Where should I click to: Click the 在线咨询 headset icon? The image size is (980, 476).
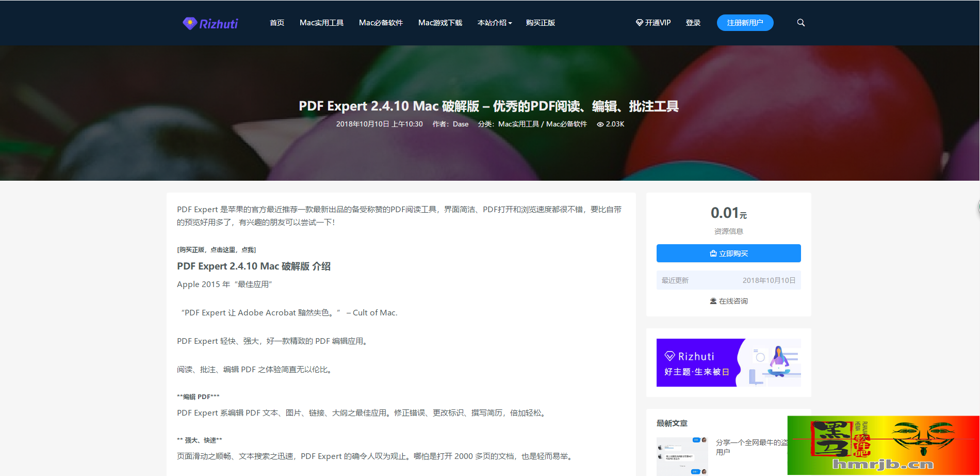tap(713, 301)
